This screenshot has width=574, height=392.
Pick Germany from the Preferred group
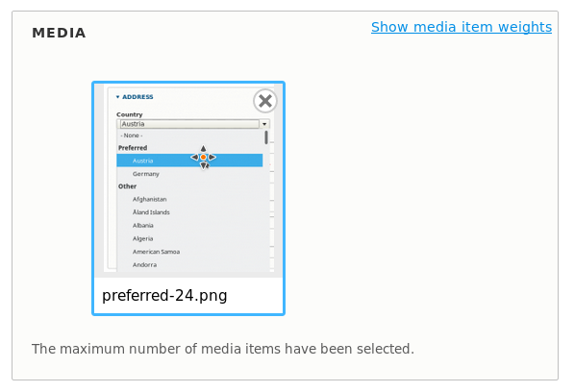tap(146, 174)
